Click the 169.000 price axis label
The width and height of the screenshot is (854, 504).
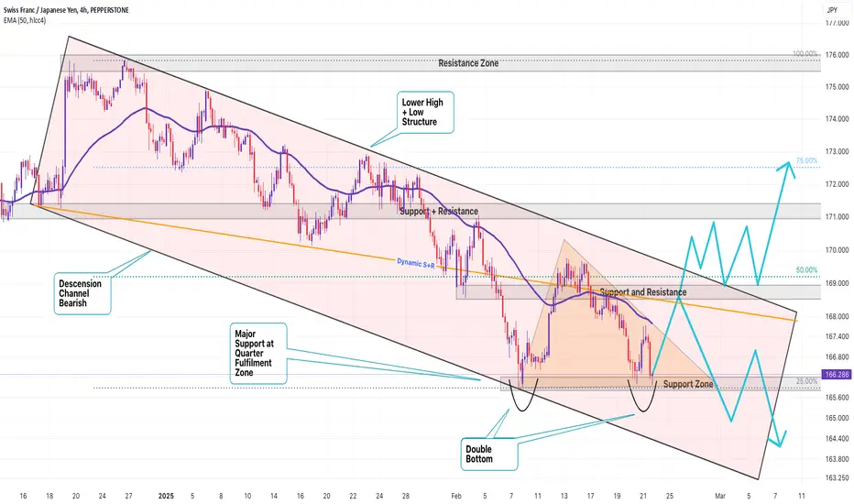pos(838,283)
